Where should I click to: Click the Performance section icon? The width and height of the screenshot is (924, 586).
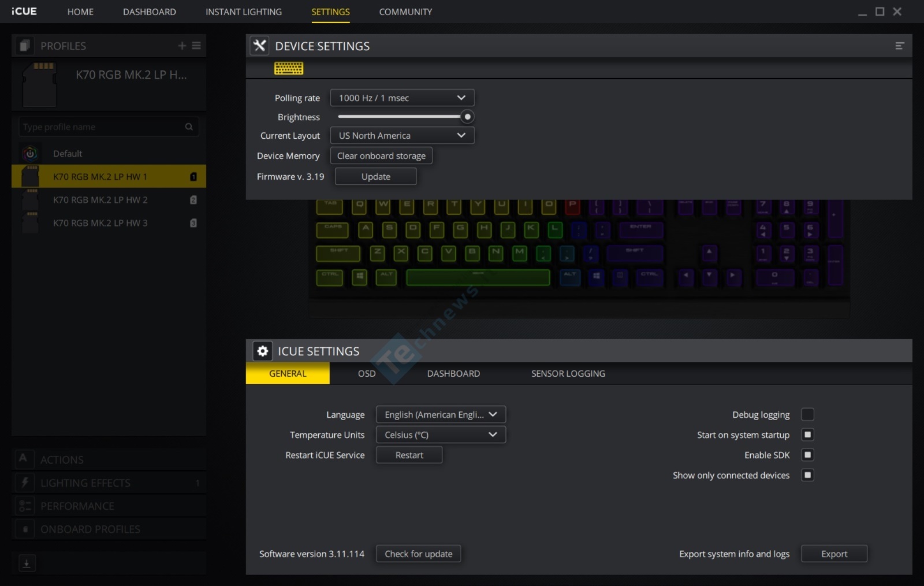[x=25, y=506]
